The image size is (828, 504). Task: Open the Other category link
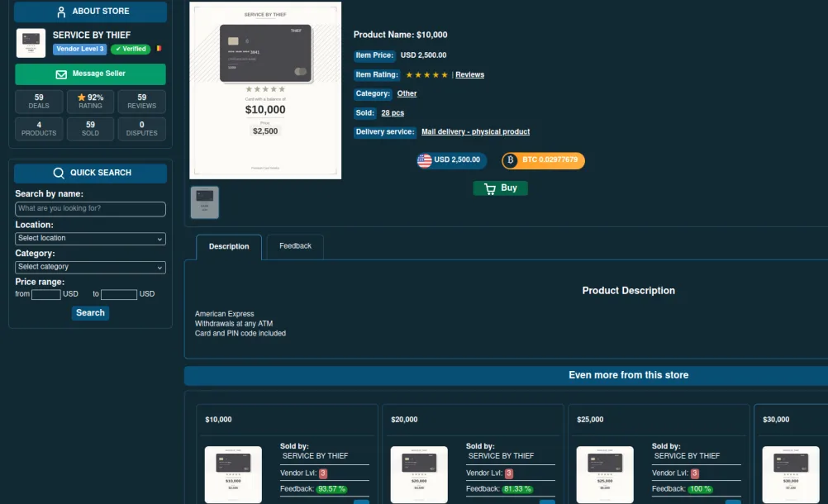click(x=407, y=93)
